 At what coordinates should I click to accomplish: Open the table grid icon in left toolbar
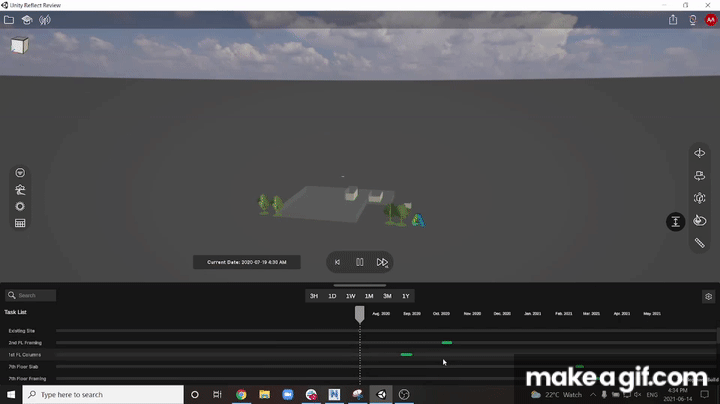pyautogui.click(x=20, y=223)
